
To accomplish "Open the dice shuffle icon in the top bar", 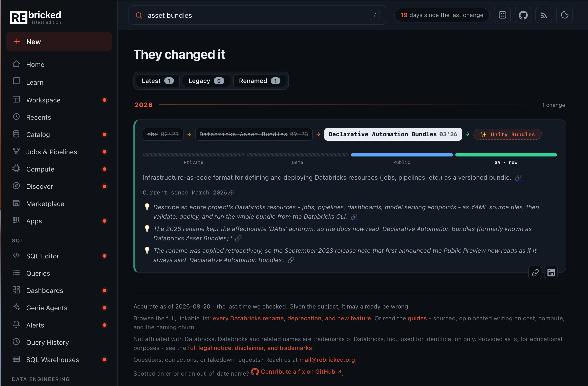I will pos(502,15).
